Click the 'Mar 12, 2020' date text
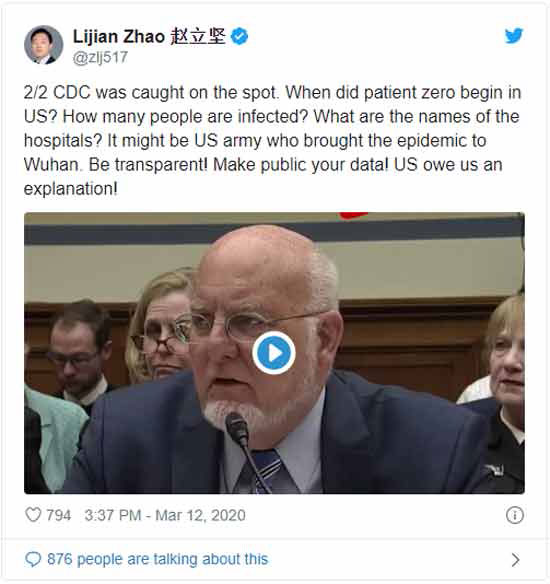This screenshot has width=550, height=584. coord(200,515)
